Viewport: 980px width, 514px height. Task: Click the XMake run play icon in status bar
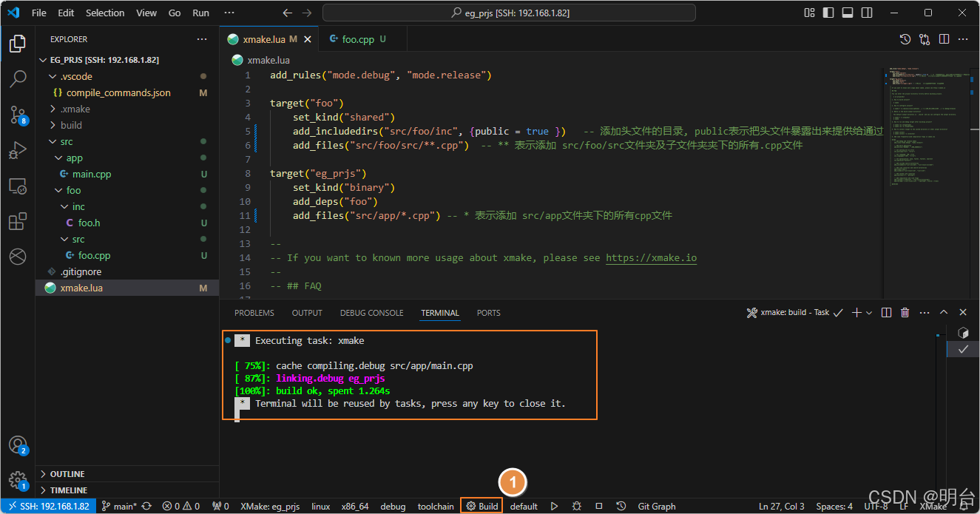click(554, 506)
